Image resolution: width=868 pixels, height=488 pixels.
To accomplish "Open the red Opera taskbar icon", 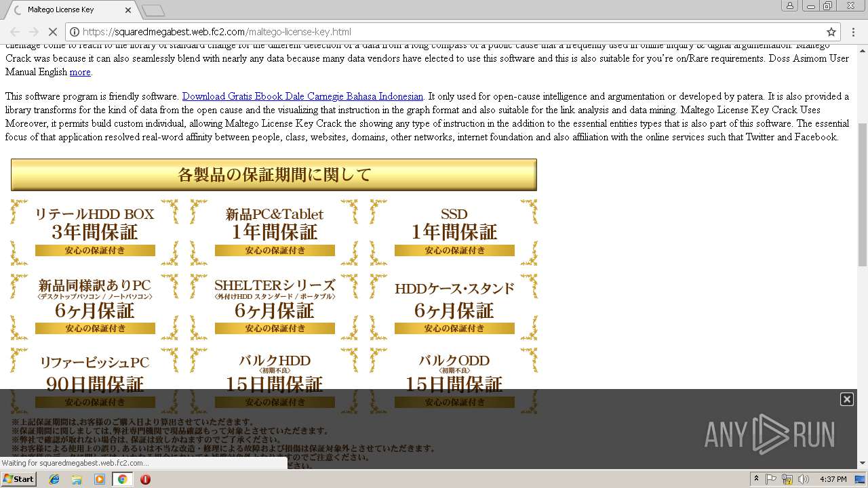I will coord(145,479).
